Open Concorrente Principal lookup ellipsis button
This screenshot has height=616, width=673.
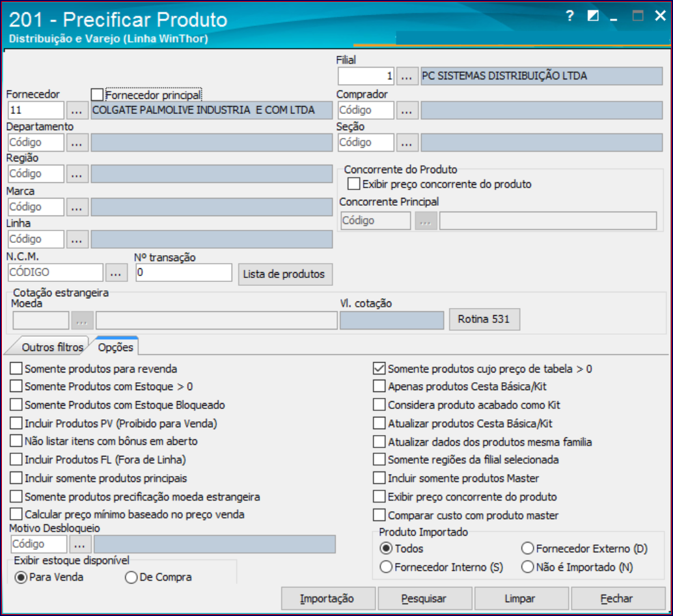pyautogui.click(x=426, y=221)
